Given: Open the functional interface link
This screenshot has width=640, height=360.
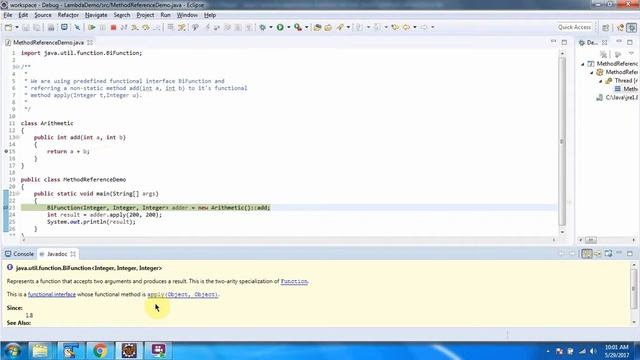Looking at the screenshot, I should 52,294.
